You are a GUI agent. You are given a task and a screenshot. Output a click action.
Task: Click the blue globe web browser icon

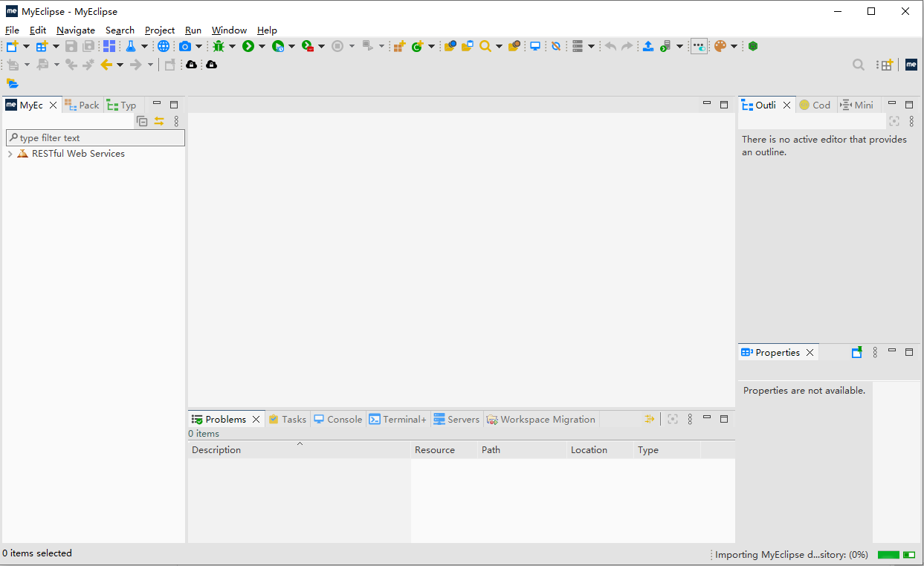[x=164, y=46]
